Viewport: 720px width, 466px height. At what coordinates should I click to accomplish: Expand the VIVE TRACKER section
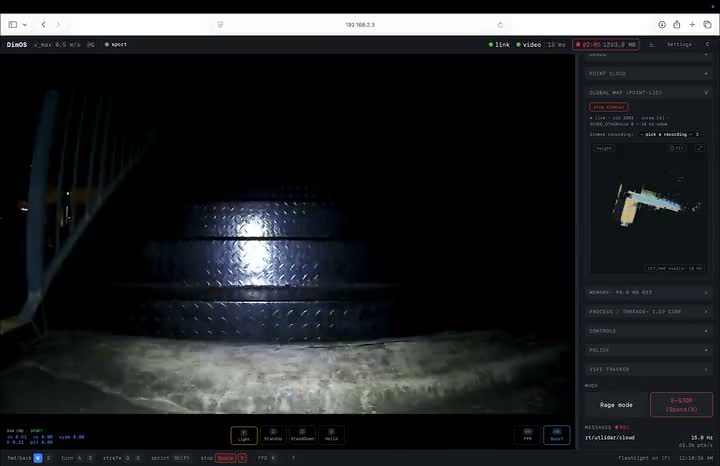click(648, 370)
